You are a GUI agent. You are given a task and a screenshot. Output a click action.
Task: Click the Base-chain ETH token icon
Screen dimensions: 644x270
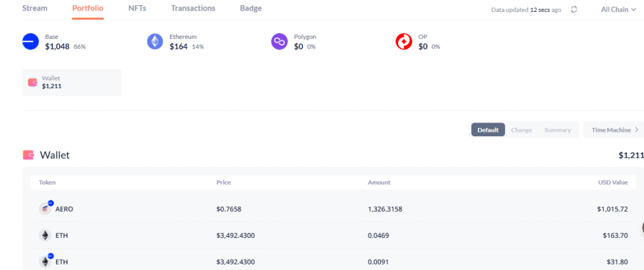(45, 261)
